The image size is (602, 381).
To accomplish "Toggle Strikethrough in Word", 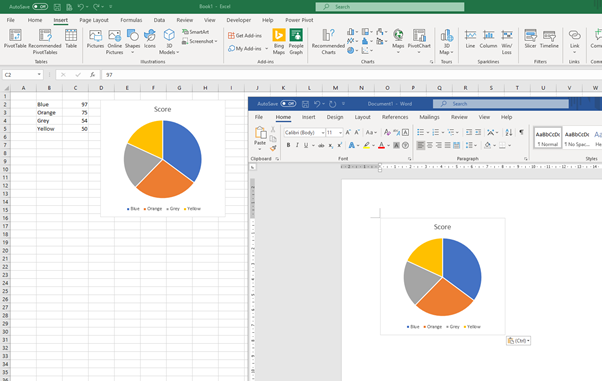I will point(321,145).
